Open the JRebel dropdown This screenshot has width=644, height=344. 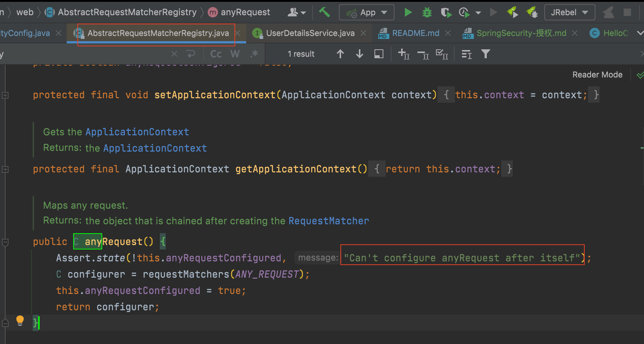click(x=569, y=13)
